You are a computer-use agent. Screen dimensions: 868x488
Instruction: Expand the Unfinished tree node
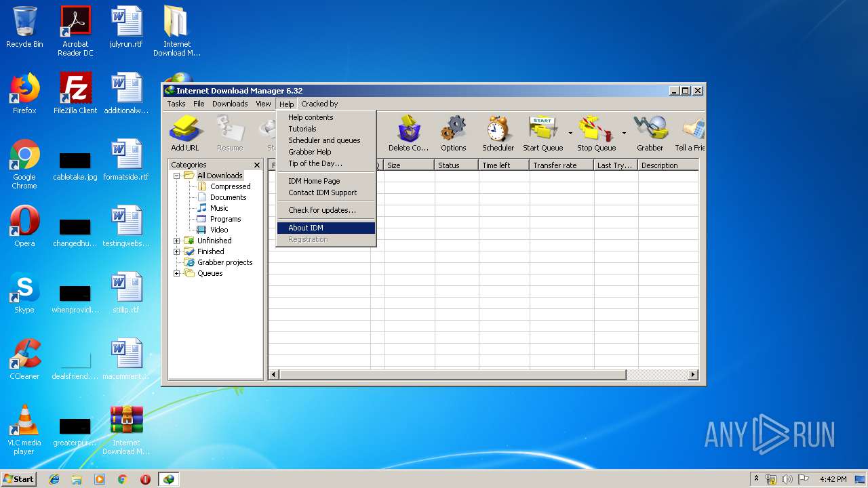pos(177,241)
